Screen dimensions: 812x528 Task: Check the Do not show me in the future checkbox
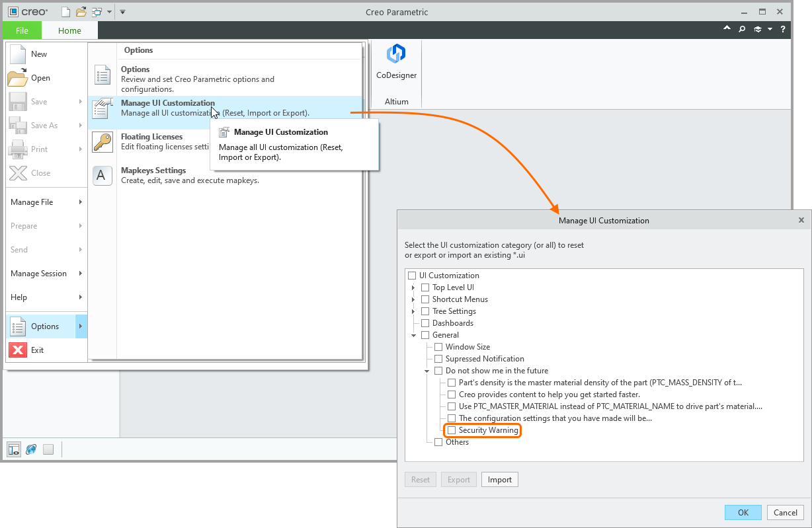point(438,371)
